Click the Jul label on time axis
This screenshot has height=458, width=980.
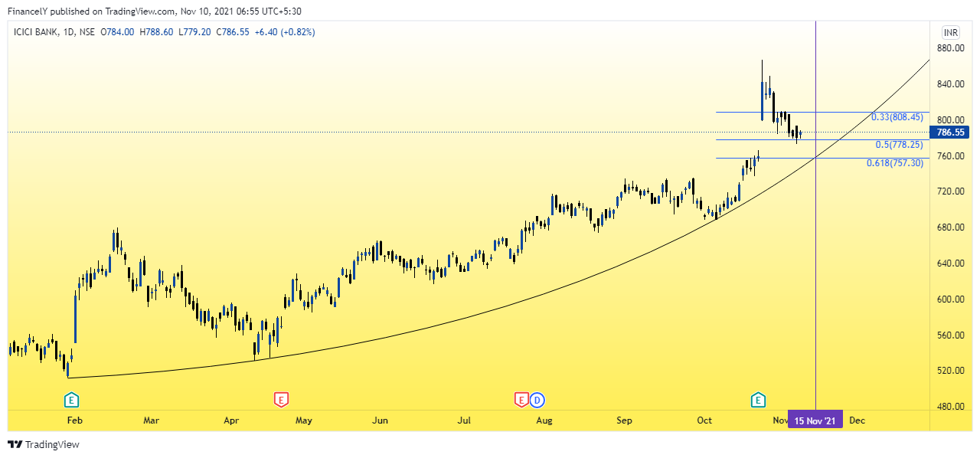coord(464,420)
